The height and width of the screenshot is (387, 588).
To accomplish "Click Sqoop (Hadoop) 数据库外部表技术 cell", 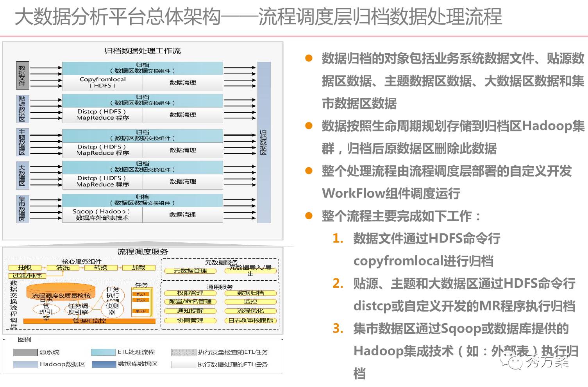I will click(102, 215).
